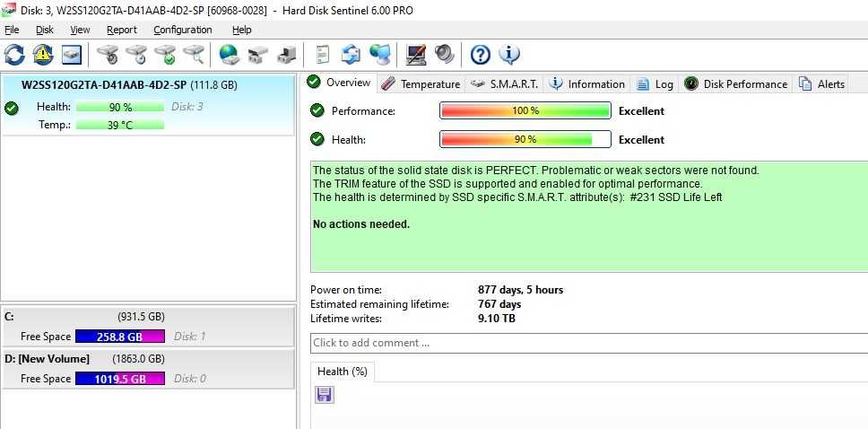Screen dimensions: 868x429
Task: Select disk W2SS120G2TA-D41AAB-4D2-SP in the list
Action: 148,105
